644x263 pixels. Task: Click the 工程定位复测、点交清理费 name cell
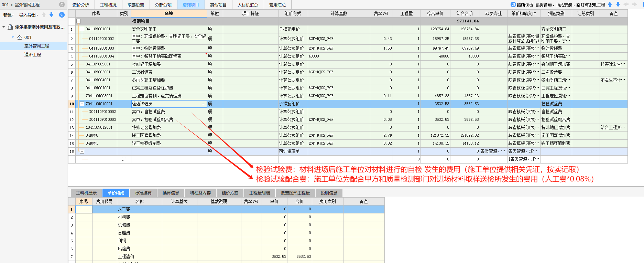pos(169,96)
